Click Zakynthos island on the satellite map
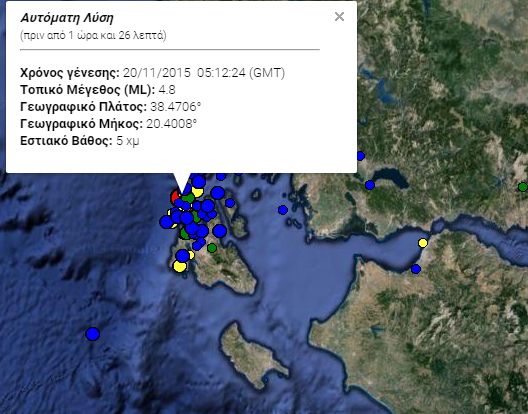The image size is (528, 414). pyautogui.click(x=252, y=354)
